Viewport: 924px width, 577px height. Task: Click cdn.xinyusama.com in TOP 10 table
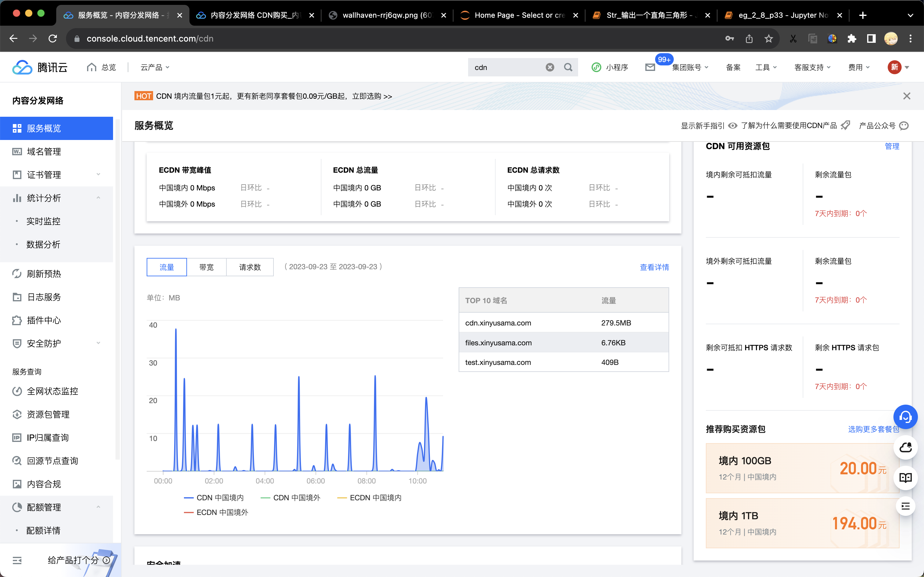click(x=498, y=323)
